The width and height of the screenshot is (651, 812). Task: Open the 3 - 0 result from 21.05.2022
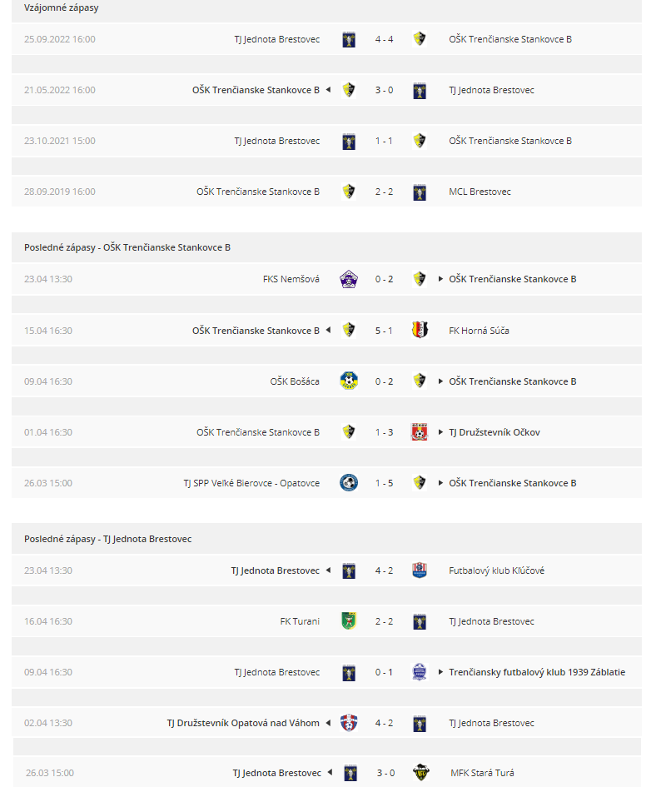coord(384,90)
